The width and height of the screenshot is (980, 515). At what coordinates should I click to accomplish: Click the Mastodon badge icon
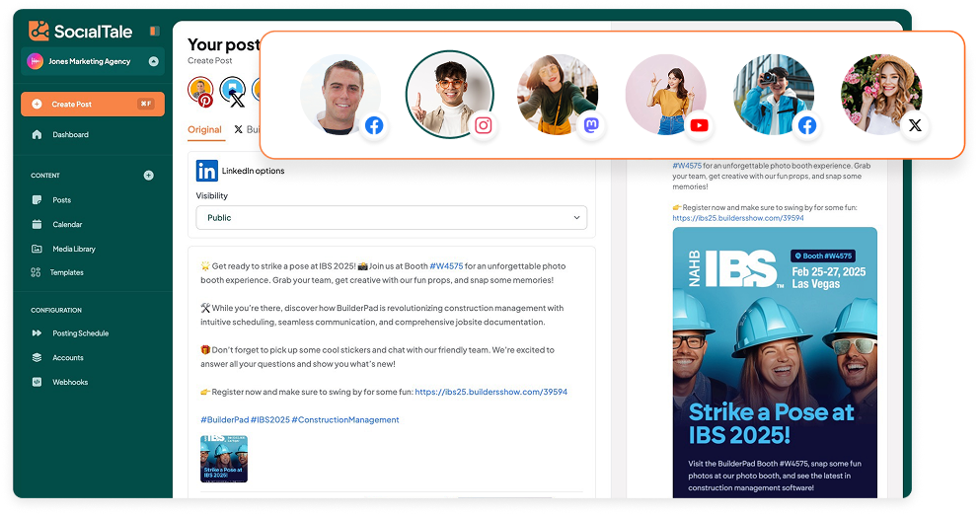click(591, 125)
